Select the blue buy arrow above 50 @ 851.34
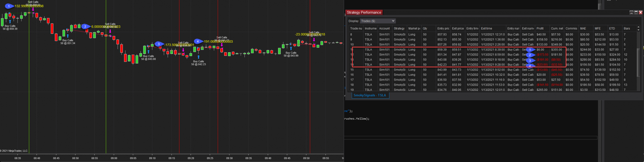Viewport: 644px width, 162px height. [68, 36]
